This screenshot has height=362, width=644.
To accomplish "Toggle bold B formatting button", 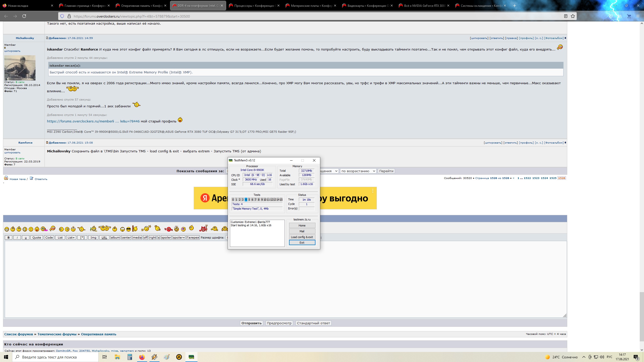I will (x=9, y=238).
